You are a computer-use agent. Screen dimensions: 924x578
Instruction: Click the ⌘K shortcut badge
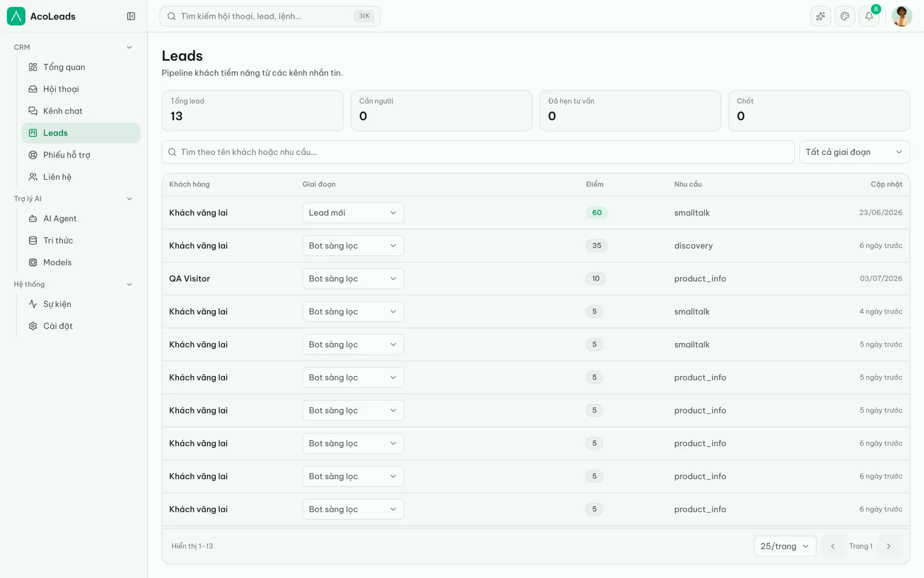(x=364, y=16)
